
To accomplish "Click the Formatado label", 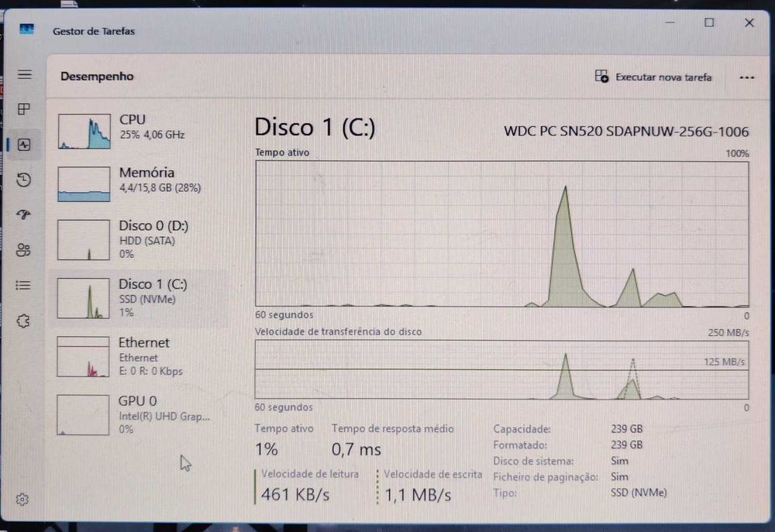I will (520, 445).
